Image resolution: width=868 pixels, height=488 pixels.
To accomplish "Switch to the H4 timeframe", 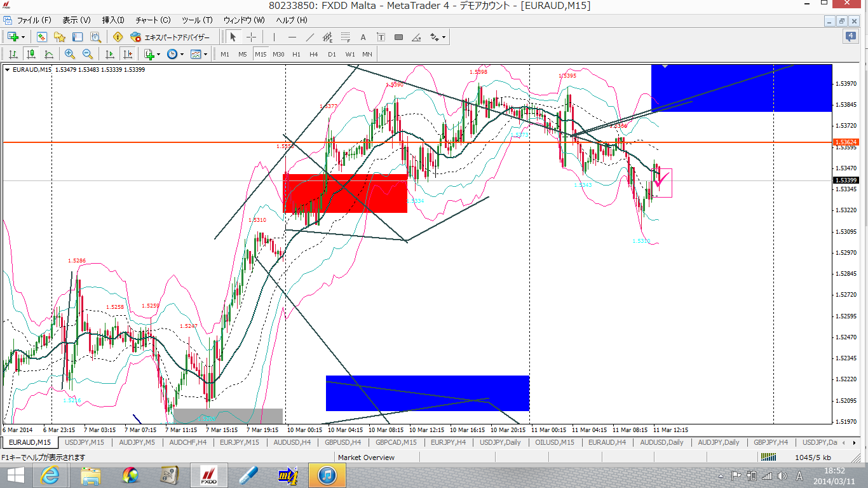I will 314,54.
